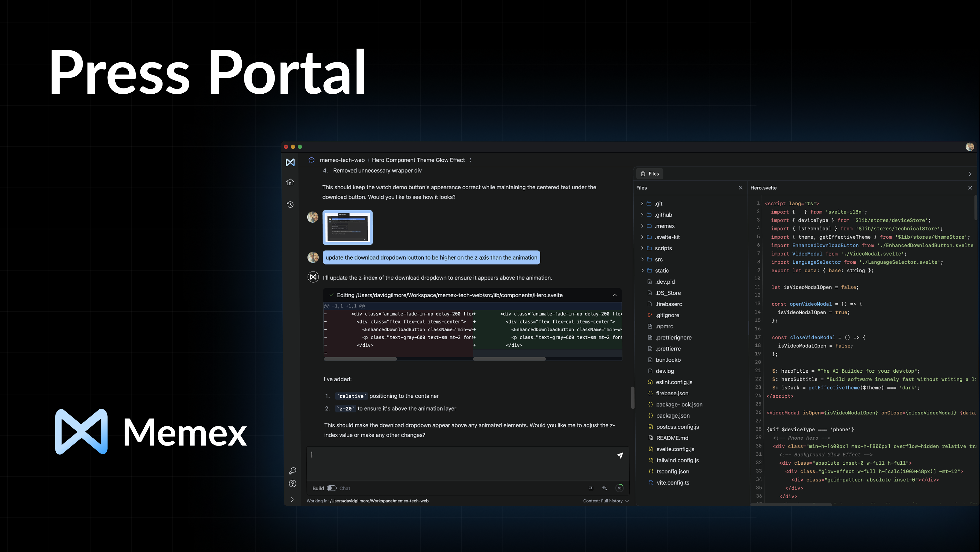Attach an image using the image icon
This screenshot has height=552, width=980.
tap(591, 488)
